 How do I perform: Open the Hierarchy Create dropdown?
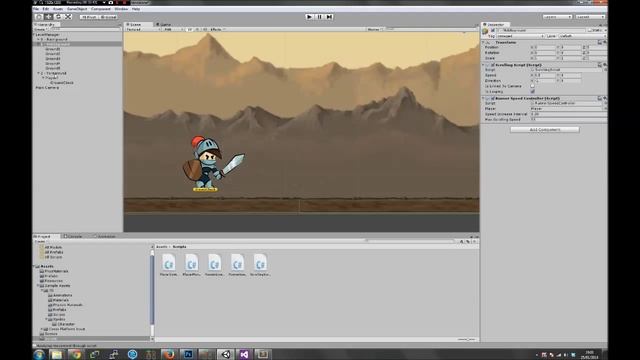pos(40,29)
